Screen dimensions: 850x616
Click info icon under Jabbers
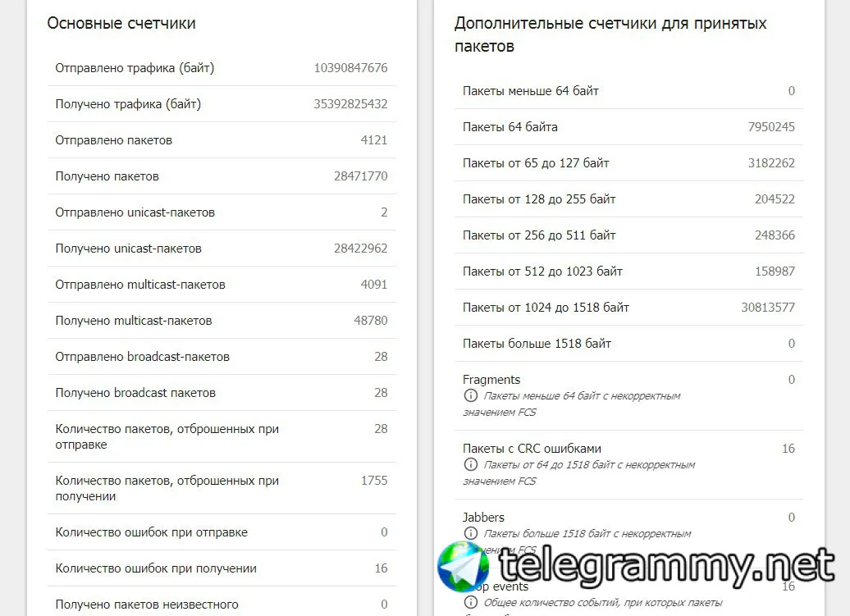[471, 533]
